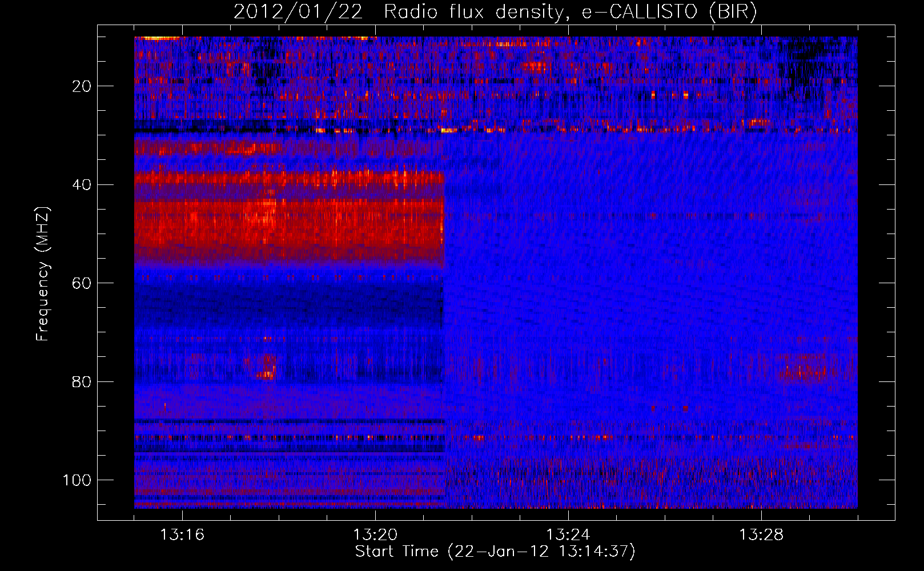The width and height of the screenshot is (924, 571).
Task: Click the 20 frequency tick label
Action: [x=82, y=86]
